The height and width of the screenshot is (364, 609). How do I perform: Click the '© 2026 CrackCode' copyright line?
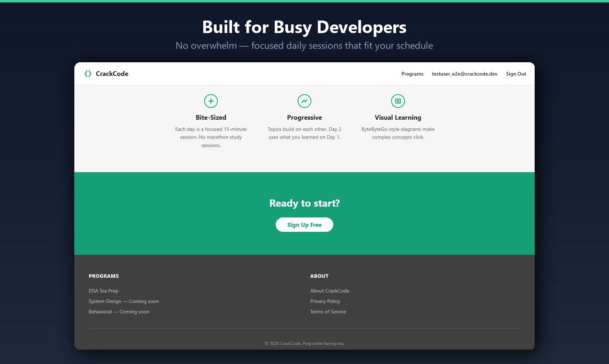[304, 343]
